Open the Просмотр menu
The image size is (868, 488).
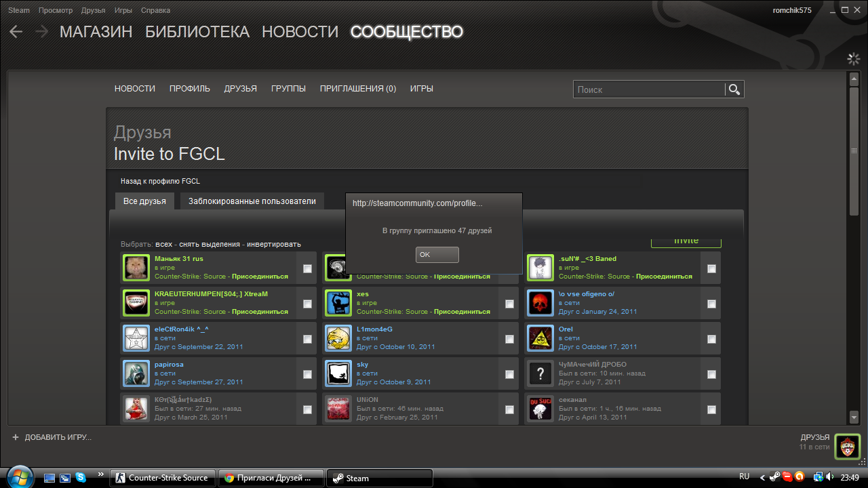(56, 10)
